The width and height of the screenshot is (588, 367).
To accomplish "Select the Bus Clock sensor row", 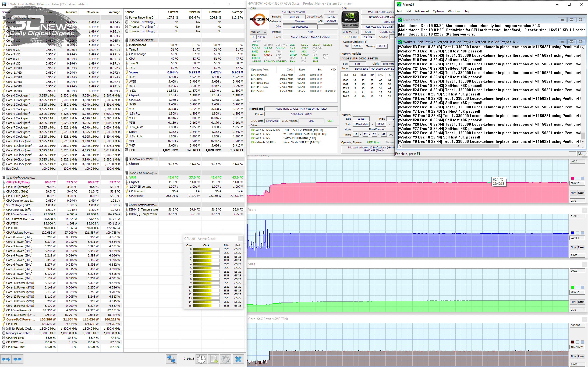I will click(x=62, y=169).
